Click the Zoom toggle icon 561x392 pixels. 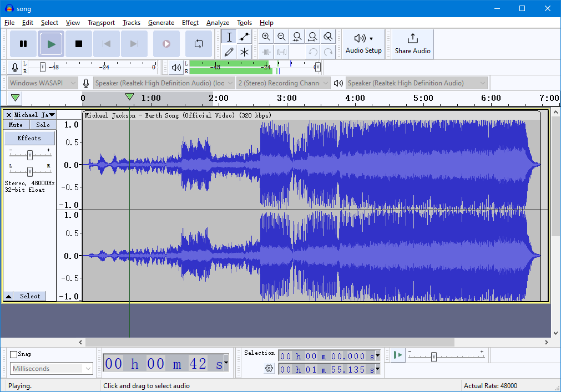[x=328, y=37]
